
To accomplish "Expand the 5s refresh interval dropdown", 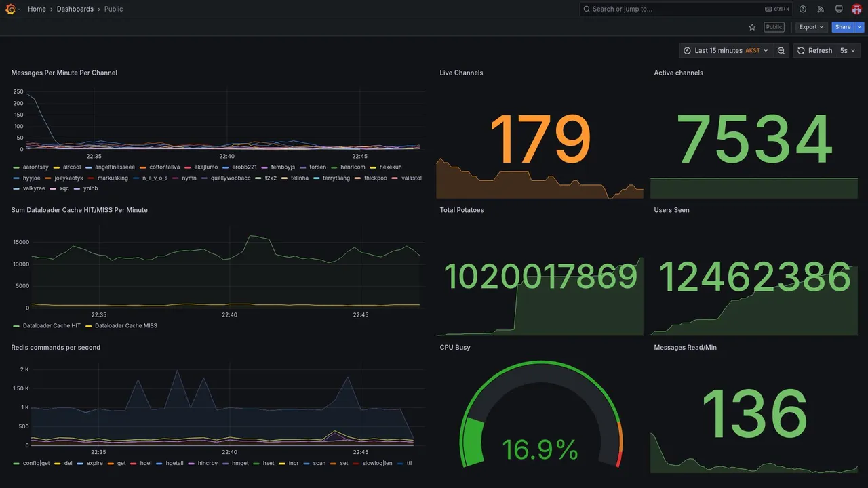I will click(x=848, y=51).
